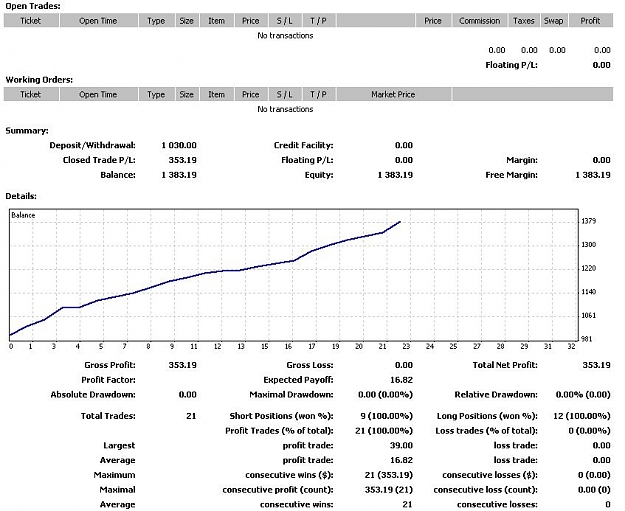Click the Type header in Working Orders table
Viewport: 625px width, 511px height.
[156, 94]
